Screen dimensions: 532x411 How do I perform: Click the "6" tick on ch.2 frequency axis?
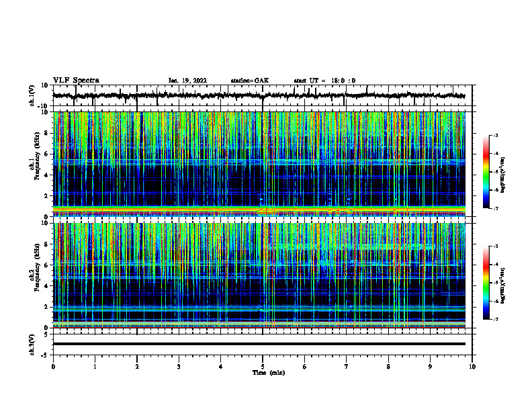[47, 265]
